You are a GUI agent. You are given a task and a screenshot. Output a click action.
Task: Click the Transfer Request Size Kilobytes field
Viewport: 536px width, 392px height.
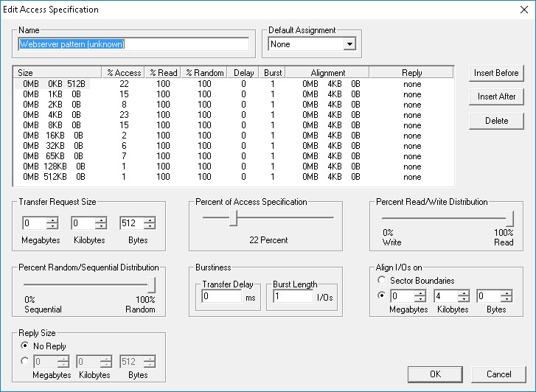tap(83, 223)
